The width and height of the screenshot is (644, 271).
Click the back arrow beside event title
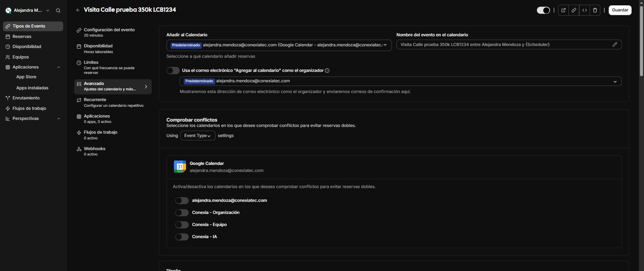coord(78,10)
